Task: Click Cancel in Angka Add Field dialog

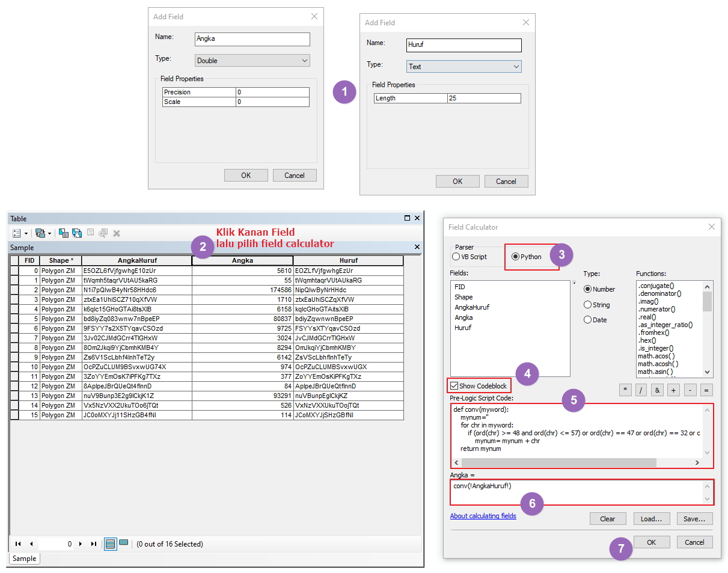Action: coord(295,176)
